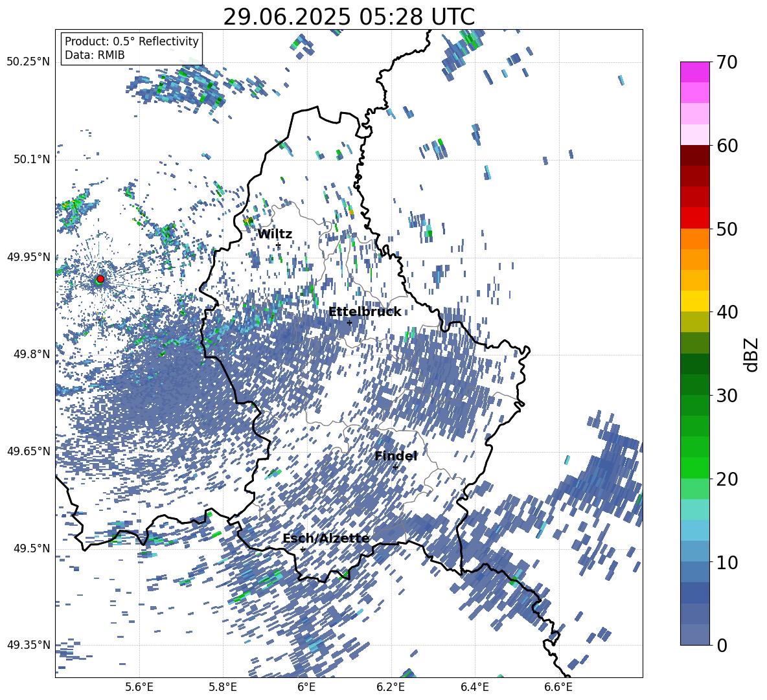This screenshot has width=767, height=700.
Task: Click the Wiltz station cross marker
Action: click(x=279, y=245)
